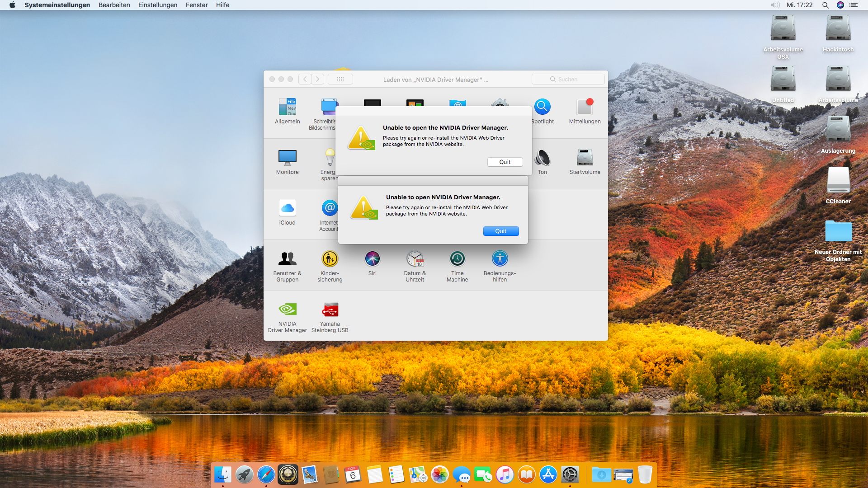
Task: Open the Systemeinstellungen menu
Action: pyautogui.click(x=57, y=5)
